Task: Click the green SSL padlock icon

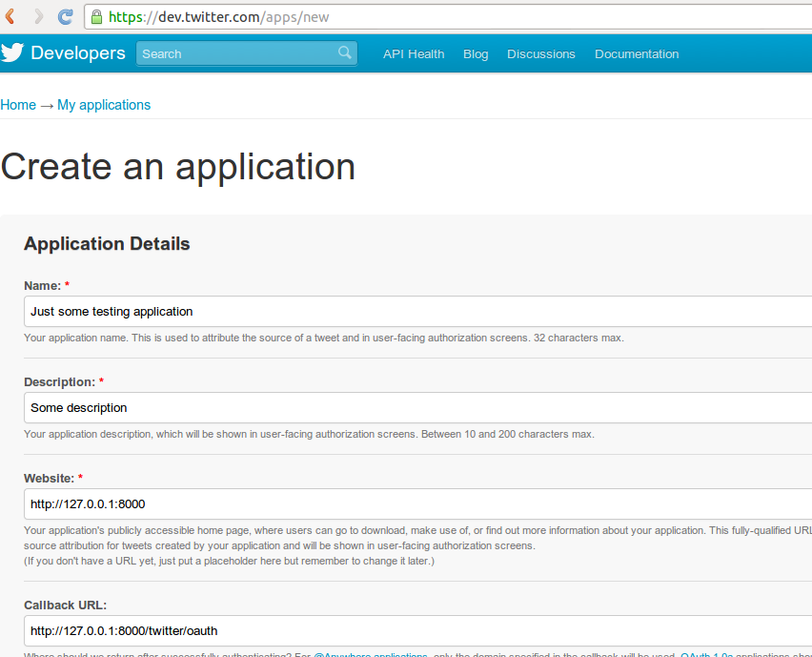Action: [96, 16]
